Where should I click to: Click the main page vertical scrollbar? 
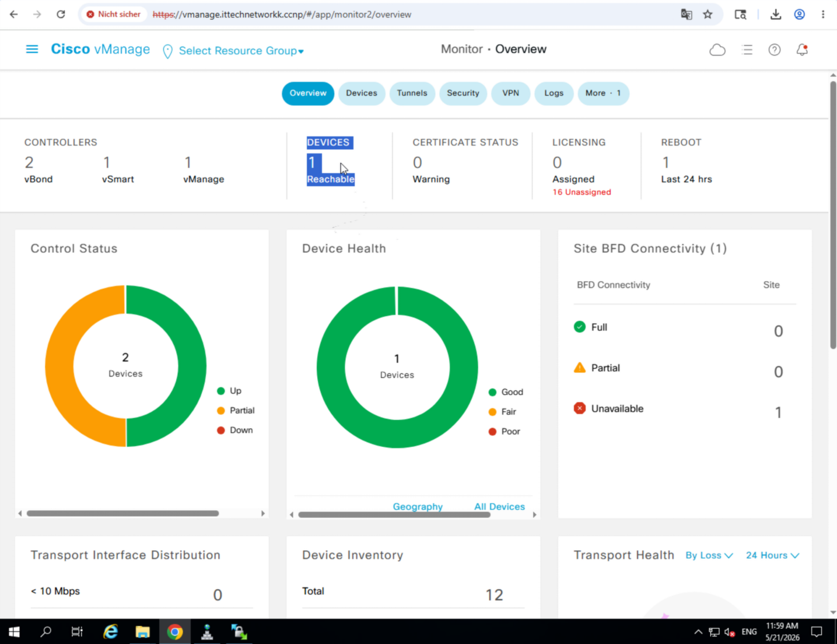click(833, 215)
